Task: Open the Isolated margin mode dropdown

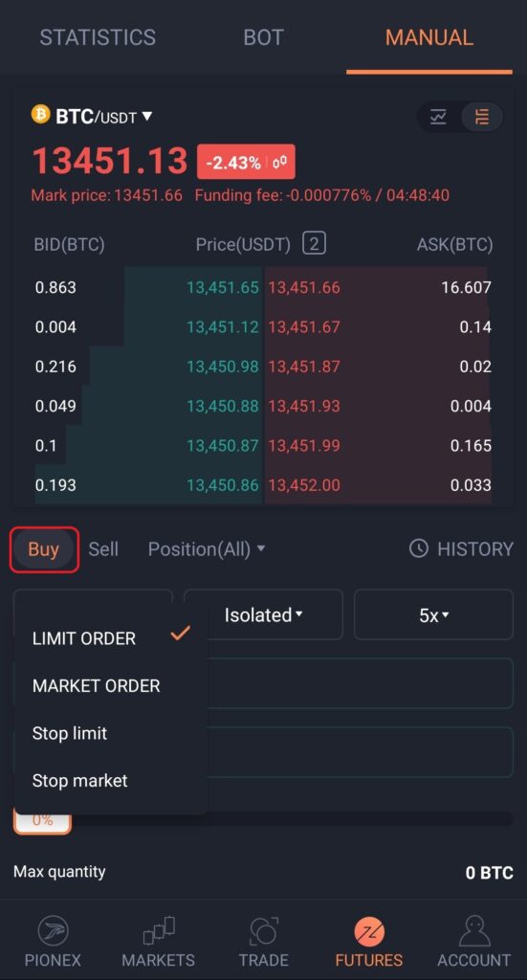Action: tap(264, 615)
